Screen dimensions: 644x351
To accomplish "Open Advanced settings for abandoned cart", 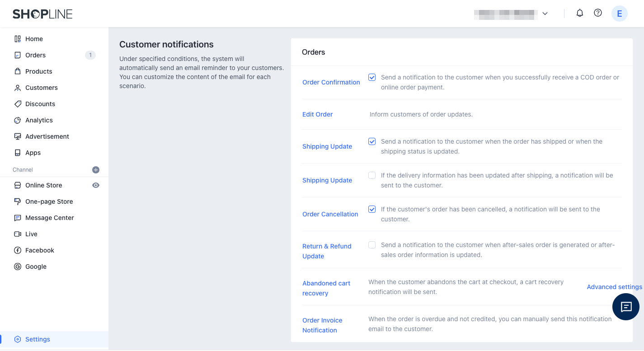I will coord(614,287).
